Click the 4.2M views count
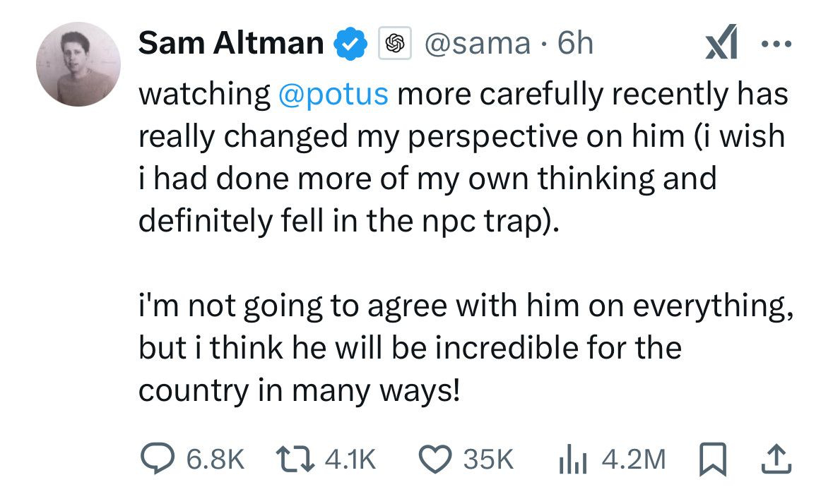 [632, 460]
